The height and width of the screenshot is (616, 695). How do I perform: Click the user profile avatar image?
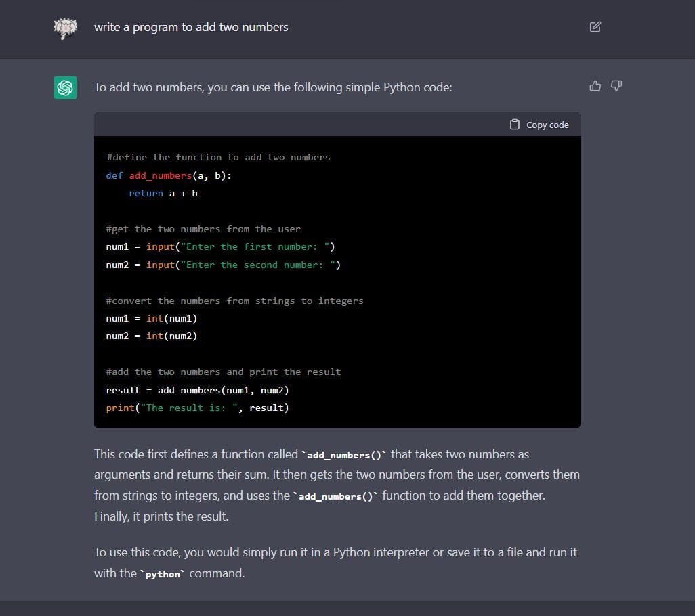(x=65, y=29)
